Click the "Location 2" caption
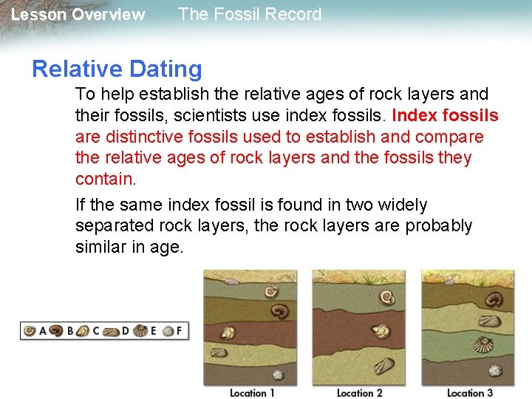This screenshot has height=399, width=532. point(359,393)
